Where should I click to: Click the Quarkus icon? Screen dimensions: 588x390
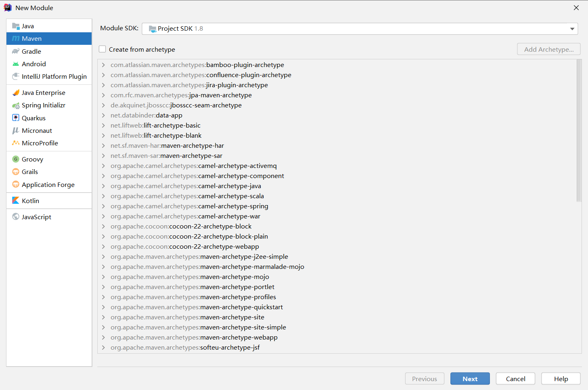tap(16, 118)
